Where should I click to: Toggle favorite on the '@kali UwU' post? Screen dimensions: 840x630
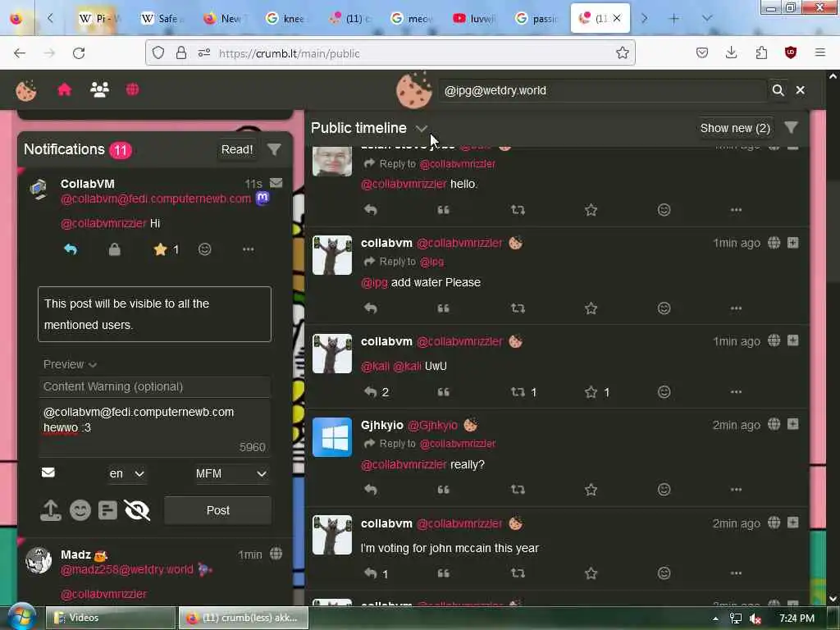point(591,391)
